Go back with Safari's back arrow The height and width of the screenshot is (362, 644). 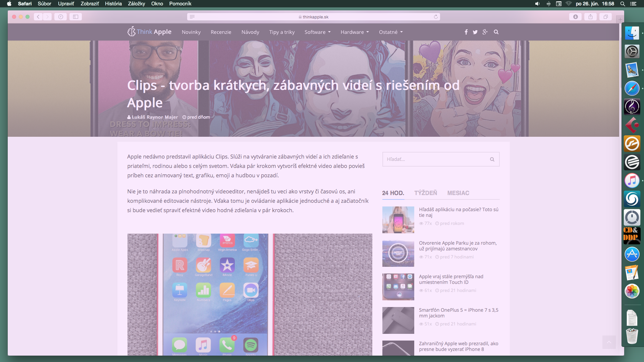click(x=38, y=17)
